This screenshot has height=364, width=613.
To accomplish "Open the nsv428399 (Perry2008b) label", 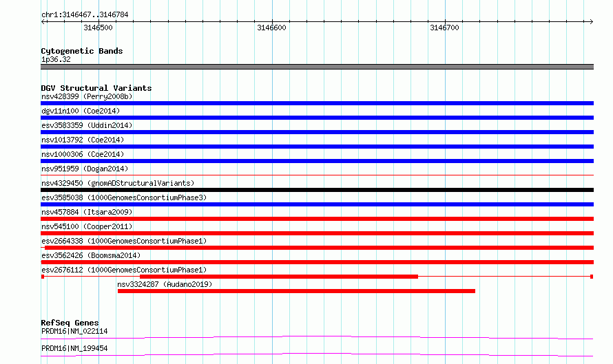I will point(87,96).
